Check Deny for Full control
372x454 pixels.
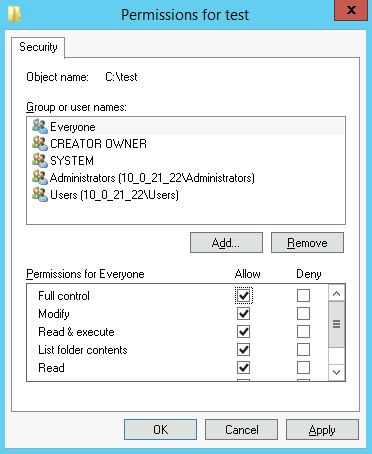[303, 296]
